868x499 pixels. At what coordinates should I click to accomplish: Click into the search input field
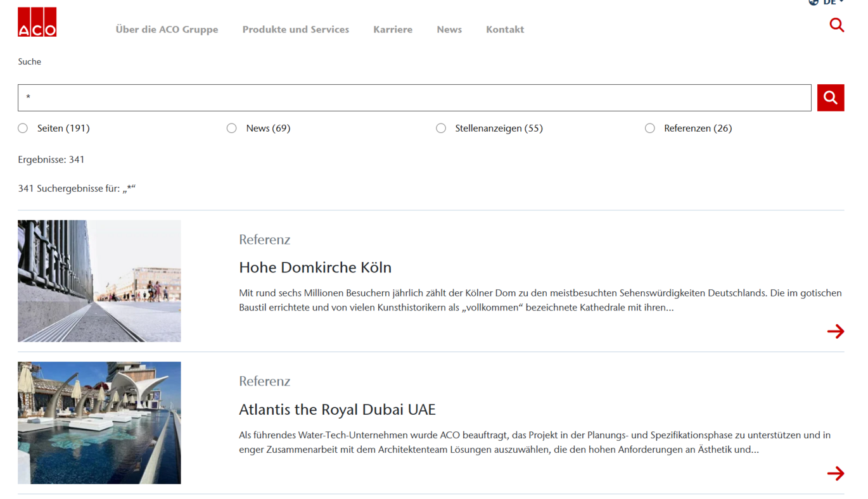414,98
